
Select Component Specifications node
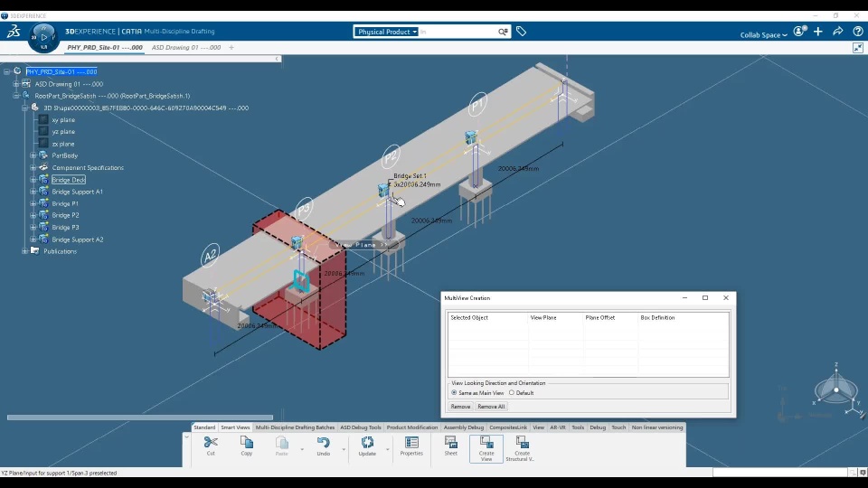point(88,168)
